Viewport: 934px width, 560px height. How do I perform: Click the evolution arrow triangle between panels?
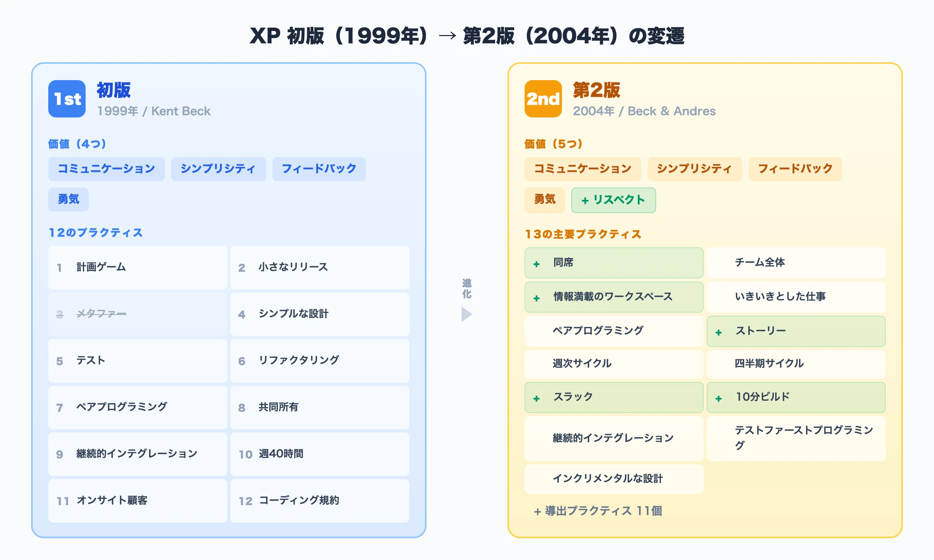click(467, 314)
